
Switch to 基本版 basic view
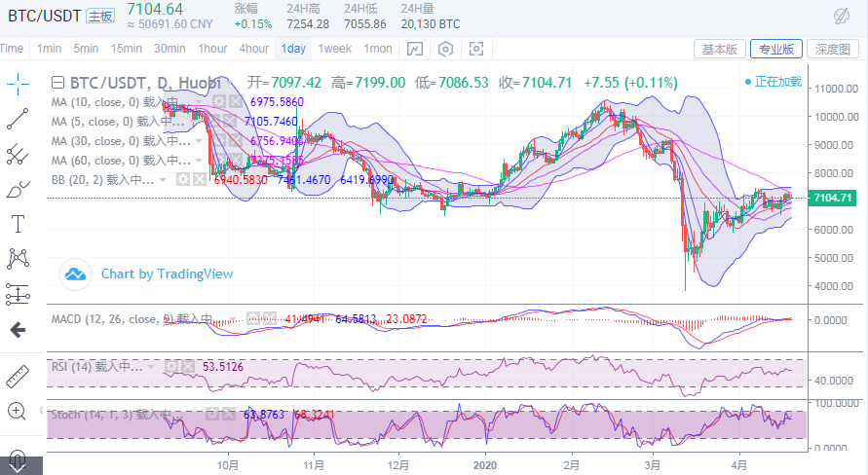720,50
